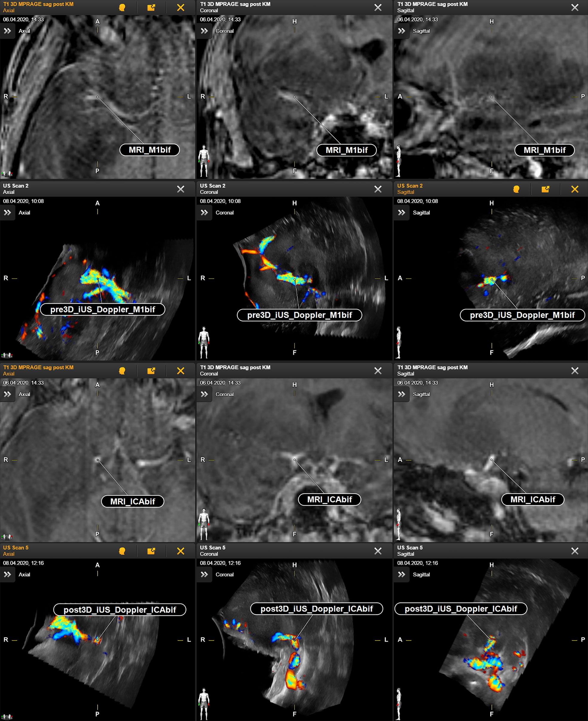The width and height of the screenshot is (588, 721).
Task: Click date 06.04.2020, 14:33 in MRI_M1bif sagittal view
Action: point(417,20)
